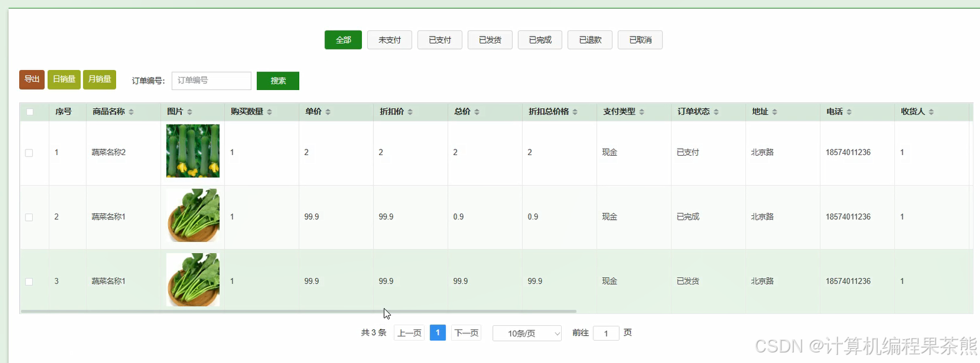Screen dimensions: 980x363
Task: Select the 已完成 filter tab
Action: (x=540, y=40)
